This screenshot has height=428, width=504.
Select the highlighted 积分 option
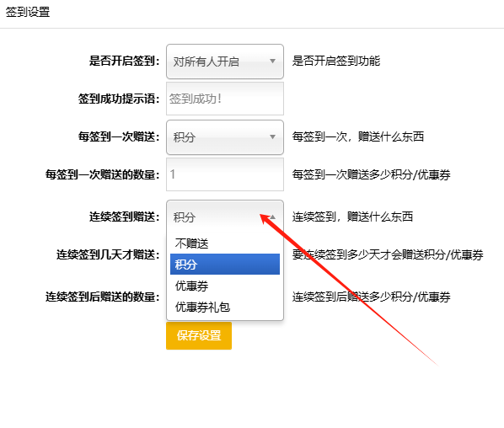click(x=225, y=264)
